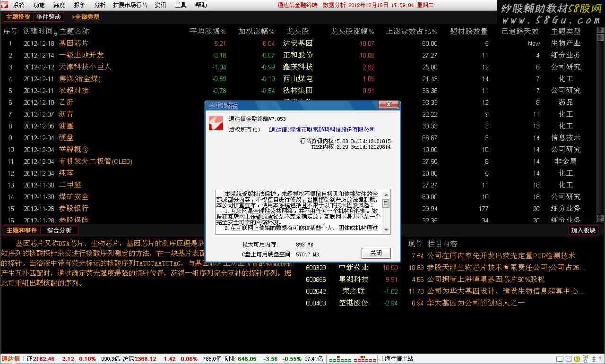Click the 关闭 button in the About dialog
Screen dimensions: 605x364
click(x=376, y=253)
